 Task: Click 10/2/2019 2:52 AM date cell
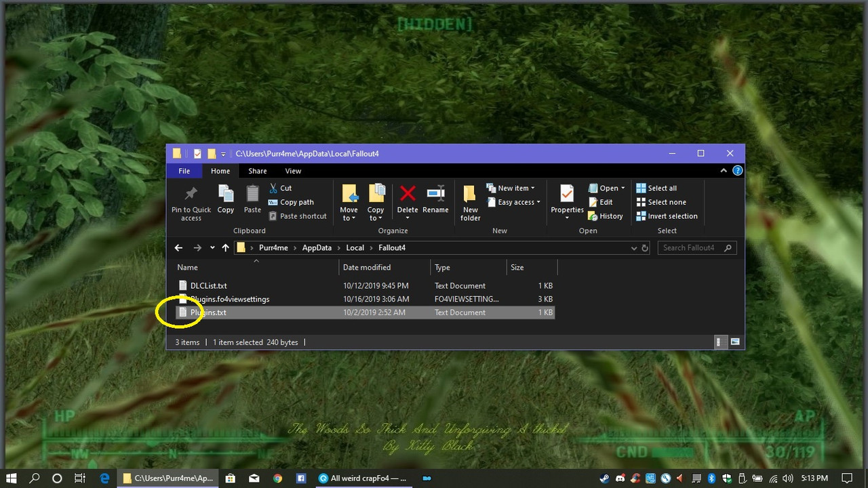point(374,312)
